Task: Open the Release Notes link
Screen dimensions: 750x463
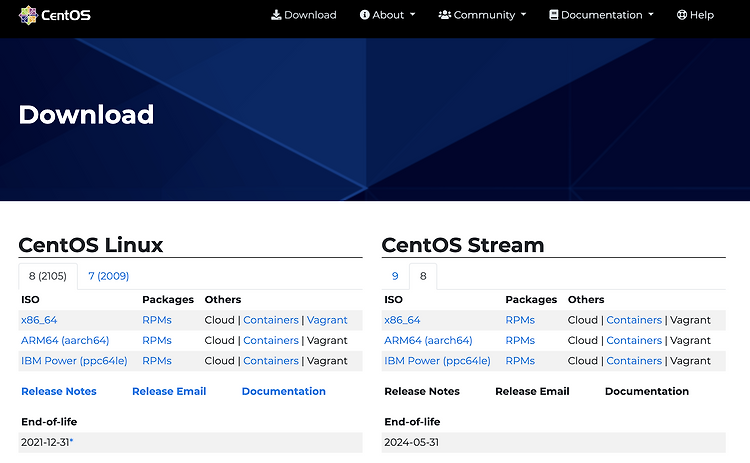Action: coord(59,391)
